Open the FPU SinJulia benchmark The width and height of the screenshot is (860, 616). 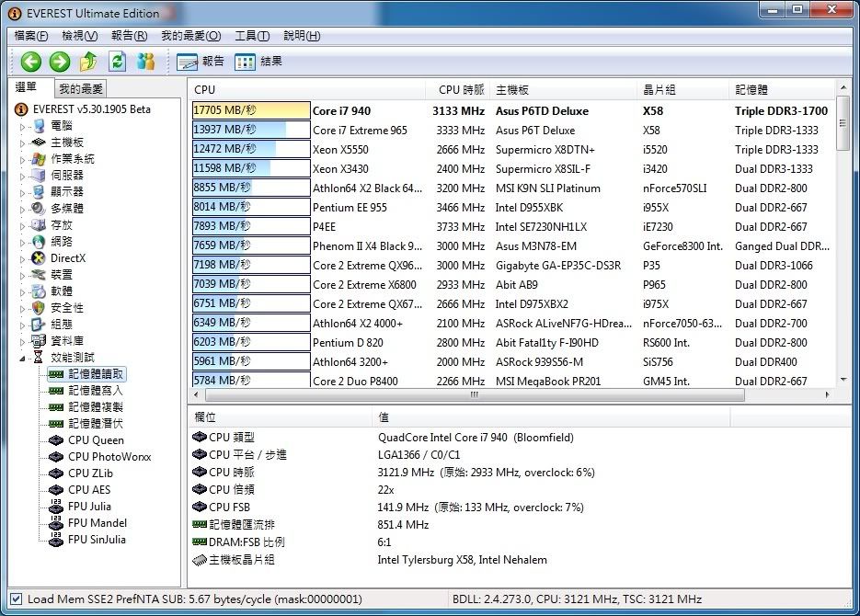(97, 540)
